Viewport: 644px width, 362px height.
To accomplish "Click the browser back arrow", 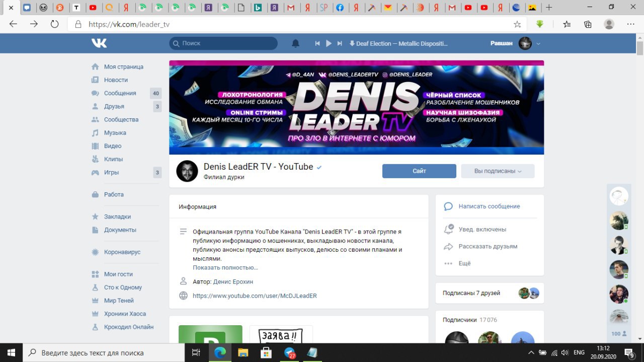I will click(14, 24).
